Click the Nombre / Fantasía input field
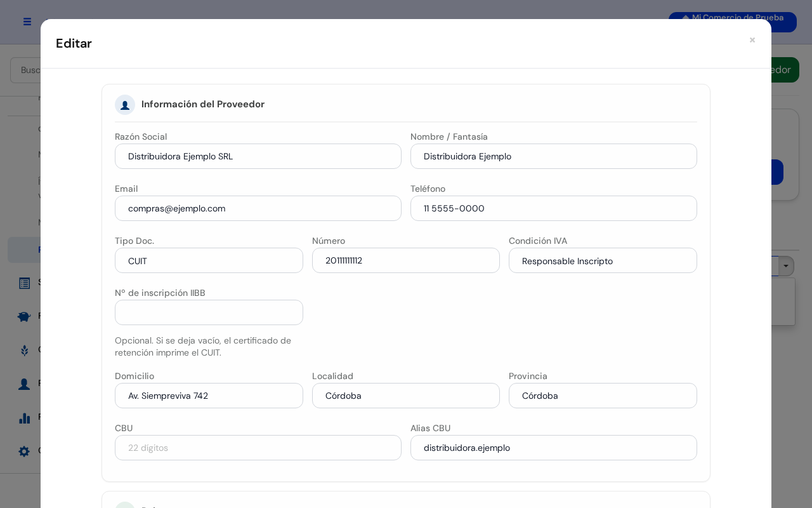This screenshot has width=812, height=508. tap(554, 156)
